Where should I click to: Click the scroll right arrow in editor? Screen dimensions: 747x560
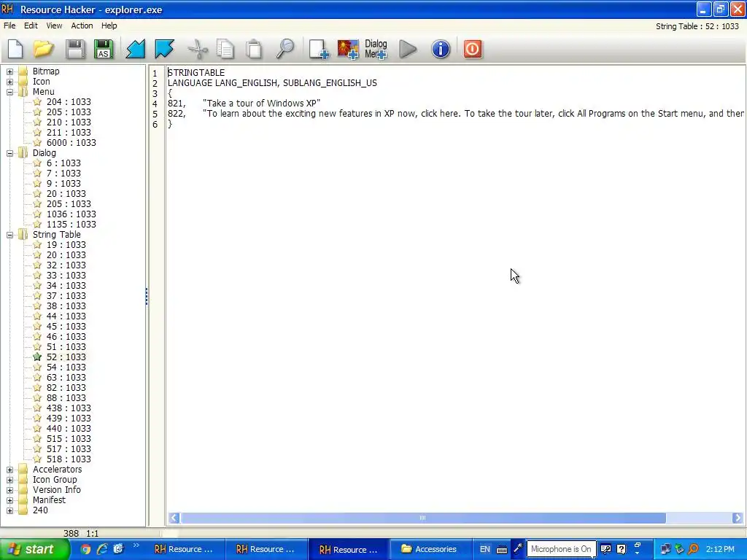point(738,518)
